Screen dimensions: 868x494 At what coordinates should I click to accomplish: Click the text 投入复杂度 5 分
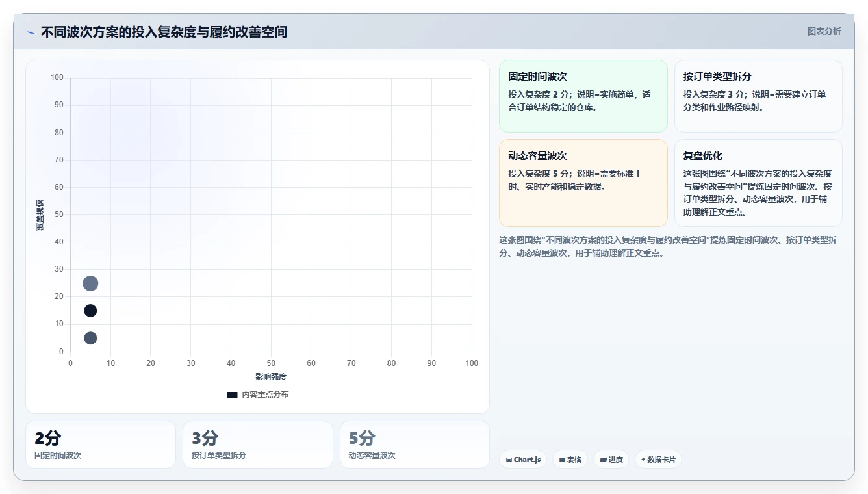coord(539,174)
